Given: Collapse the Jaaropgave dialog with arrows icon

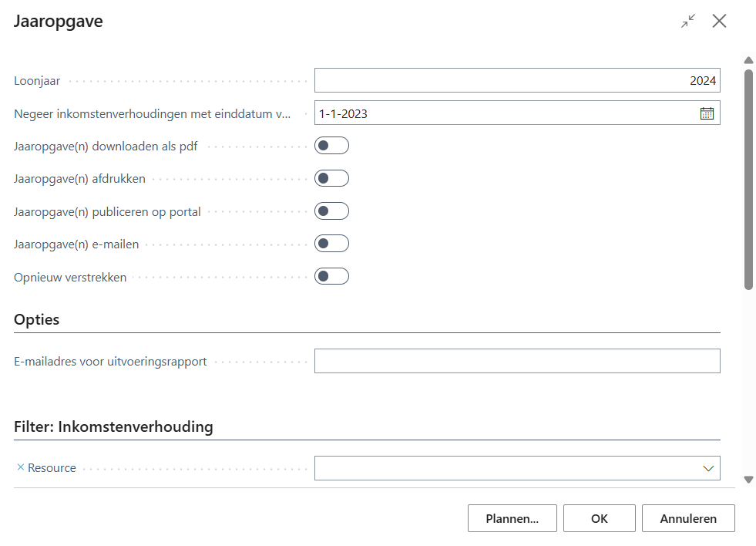Looking at the screenshot, I should tap(687, 22).
